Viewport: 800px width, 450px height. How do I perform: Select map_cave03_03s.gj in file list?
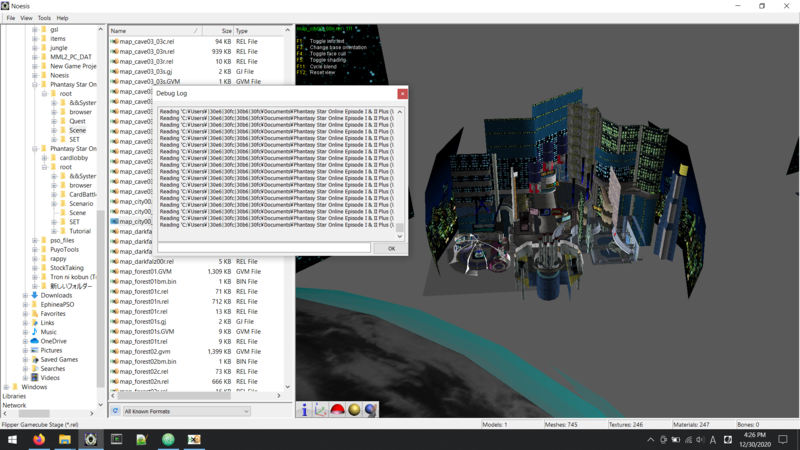tap(146, 71)
